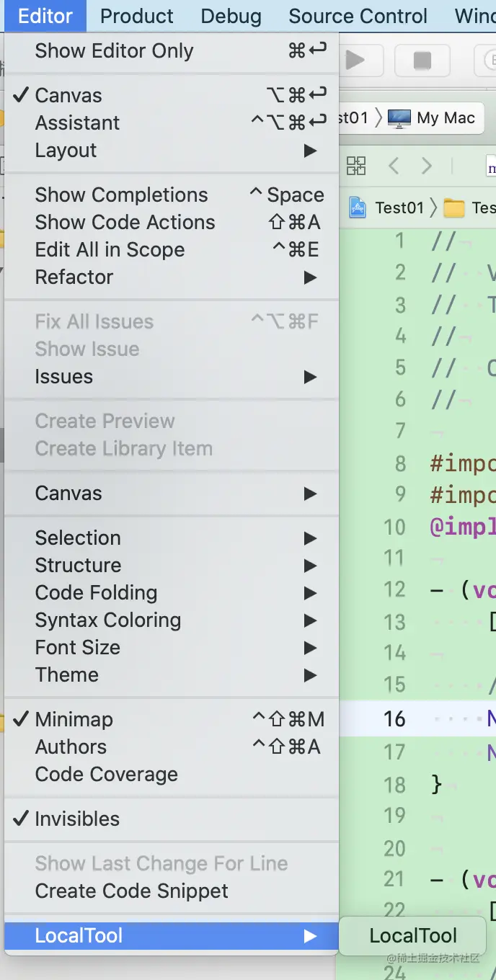496x980 pixels.
Task: Click the Test01 project icon in breadcrumb
Action: (x=358, y=208)
